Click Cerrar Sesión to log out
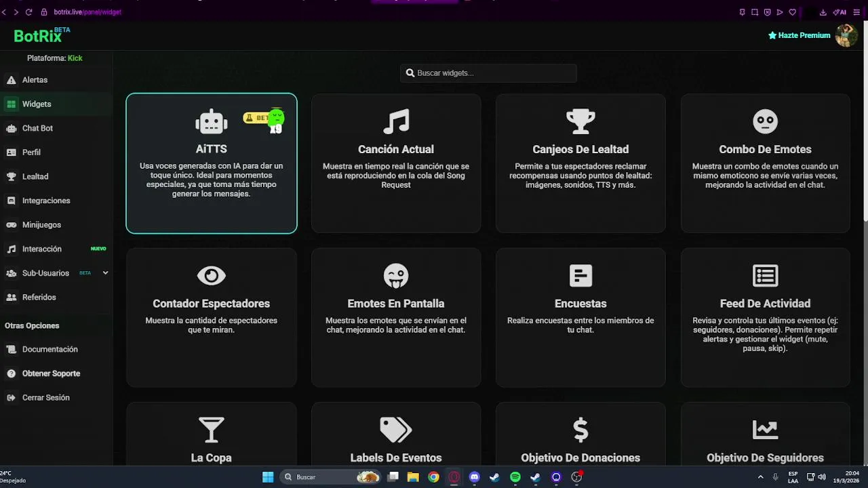Image resolution: width=868 pixels, height=488 pixels. pyautogui.click(x=56, y=398)
